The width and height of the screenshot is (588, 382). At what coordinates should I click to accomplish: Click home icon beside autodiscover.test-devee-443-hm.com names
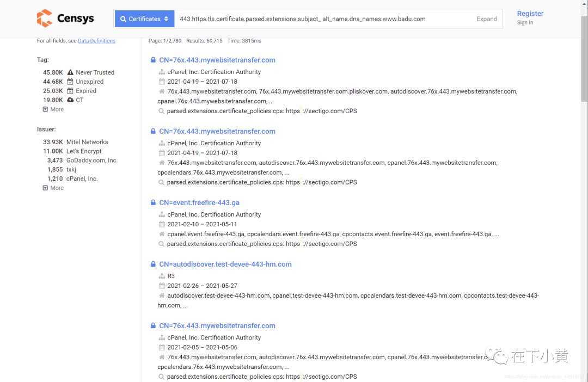[162, 295]
